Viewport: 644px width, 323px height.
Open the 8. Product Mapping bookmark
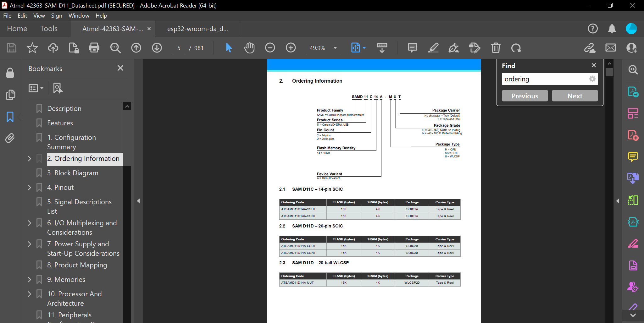[77, 265]
